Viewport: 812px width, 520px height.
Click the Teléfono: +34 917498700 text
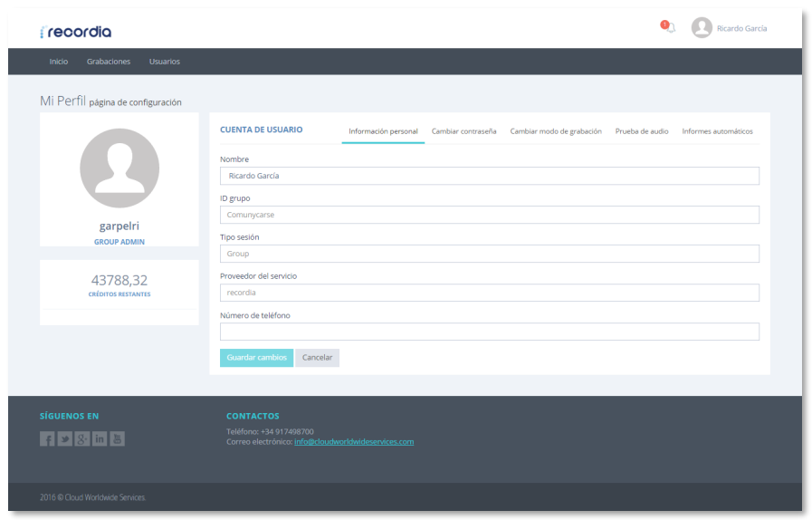(270, 431)
